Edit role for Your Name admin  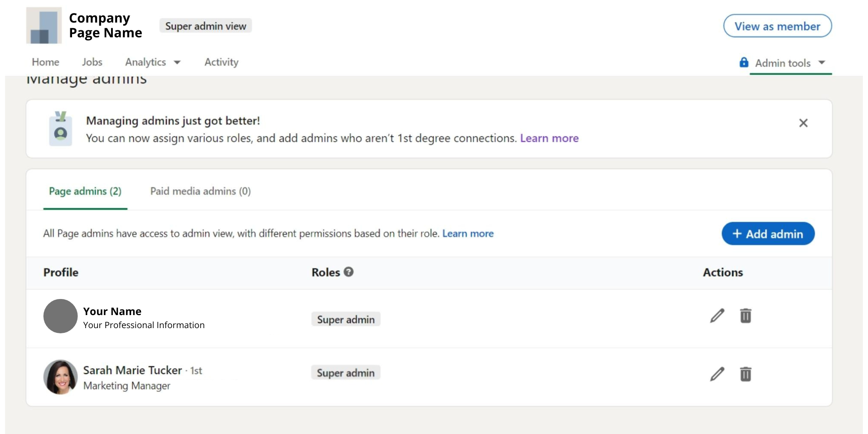click(717, 316)
